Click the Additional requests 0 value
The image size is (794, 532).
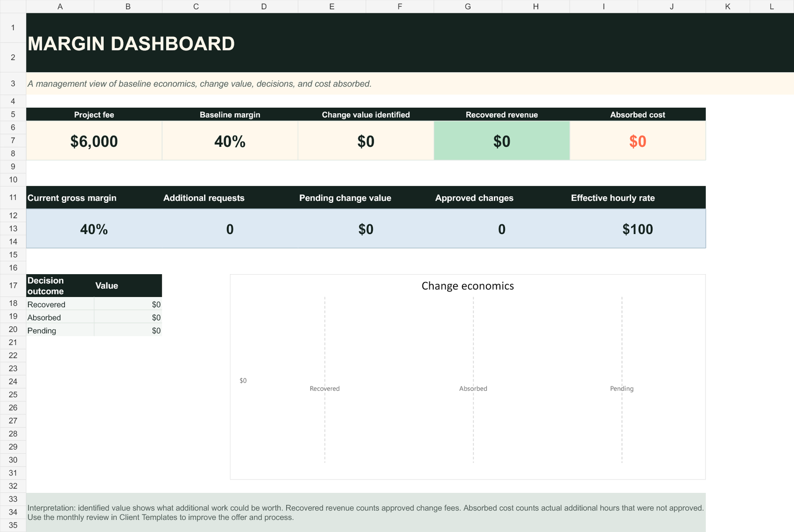[x=230, y=229]
